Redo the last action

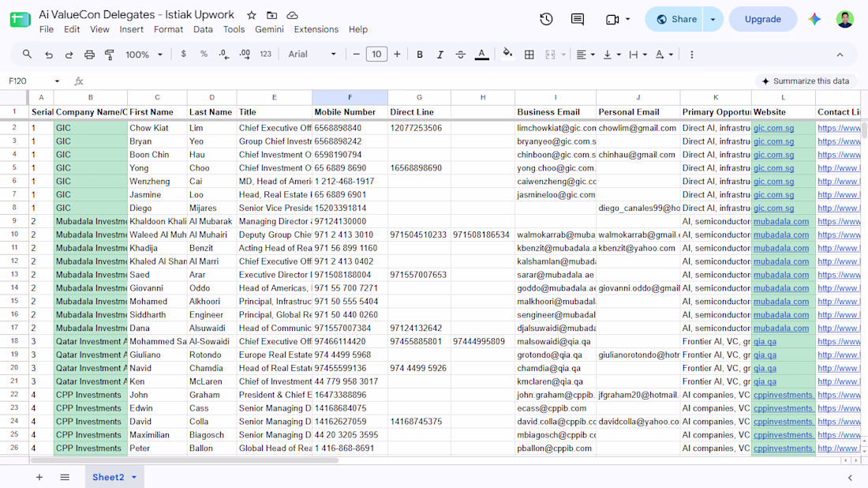point(69,54)
